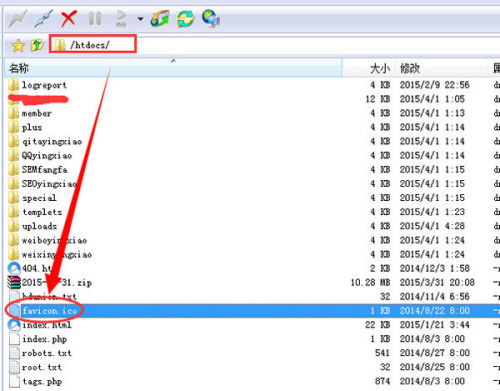500x391 pixels.
Task: Select the zip archive file dated 2015/3/31
Action: (x=57, y=283)
